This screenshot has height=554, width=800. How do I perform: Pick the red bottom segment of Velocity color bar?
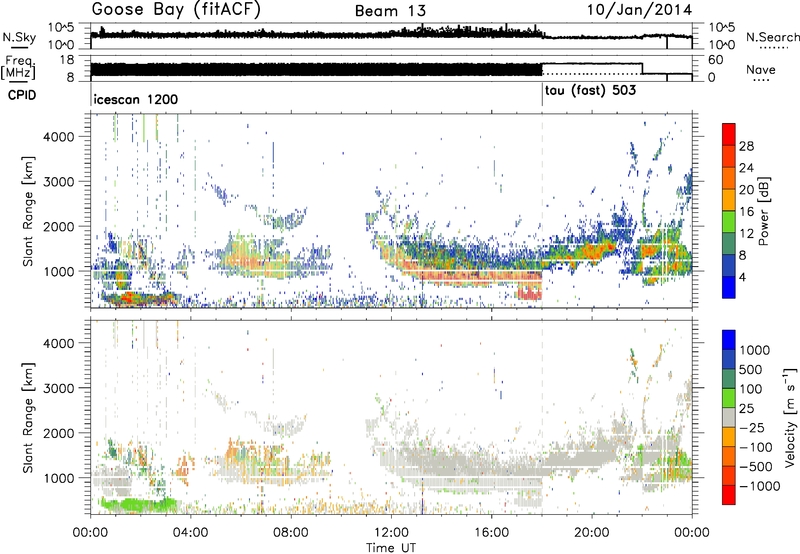[x=729, y=495]
